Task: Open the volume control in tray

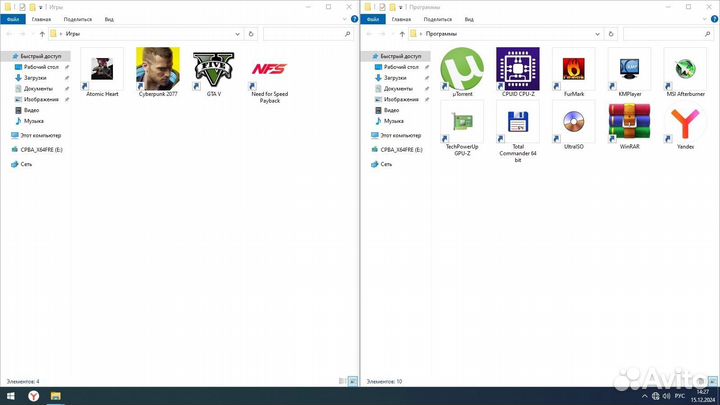Action: (x=667, y=396)
